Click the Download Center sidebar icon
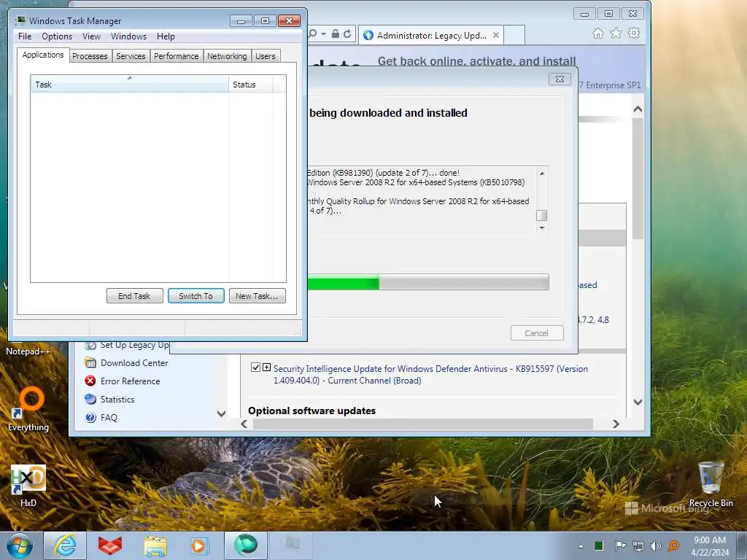This screenshot has width=747, height=560. [x=90, y=363]
